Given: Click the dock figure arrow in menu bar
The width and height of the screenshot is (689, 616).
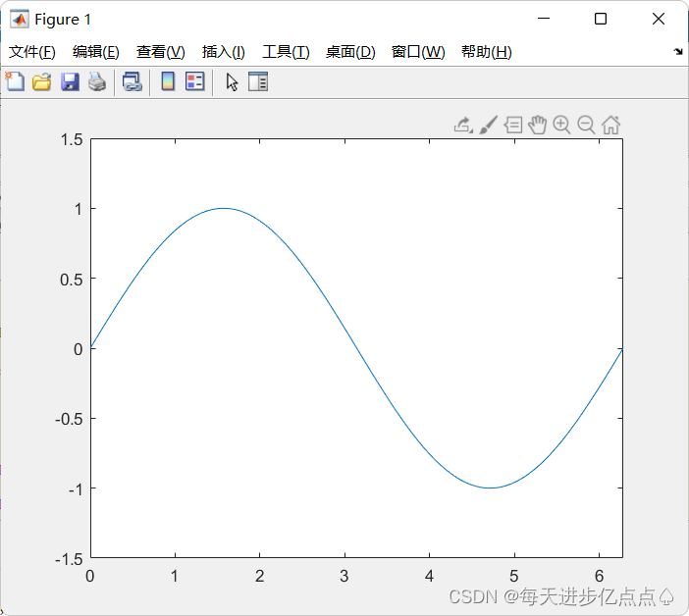Looking at the screenshot, I should [678, 52].
